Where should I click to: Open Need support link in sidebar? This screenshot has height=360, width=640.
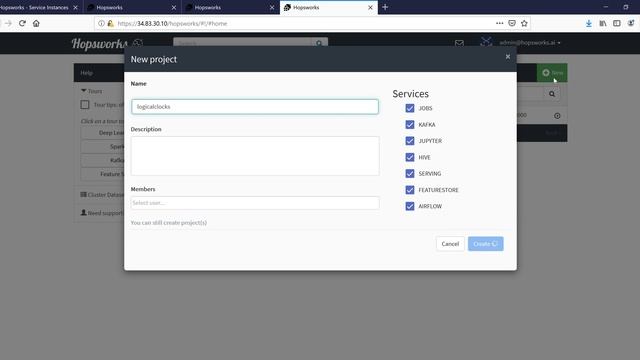point(102,213)
